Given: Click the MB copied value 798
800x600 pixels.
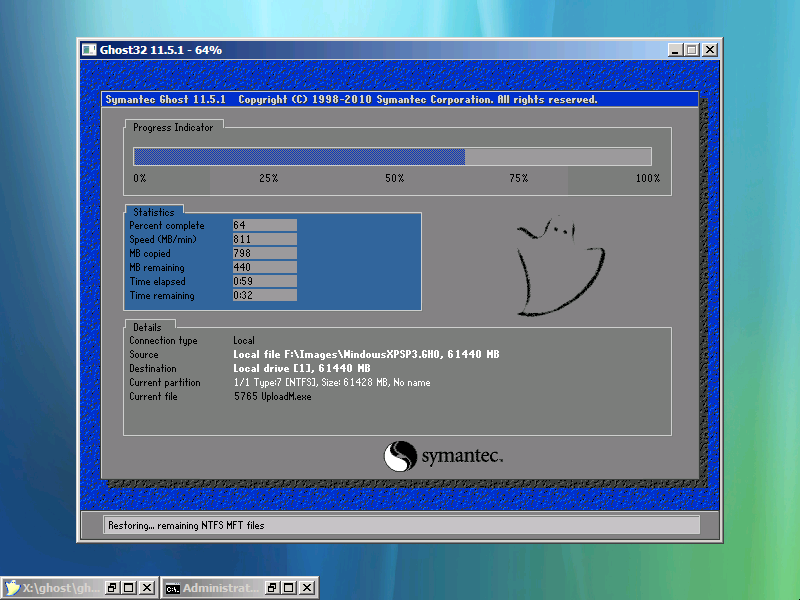Looking at the screenshot, I should click(x=264, y=253).
